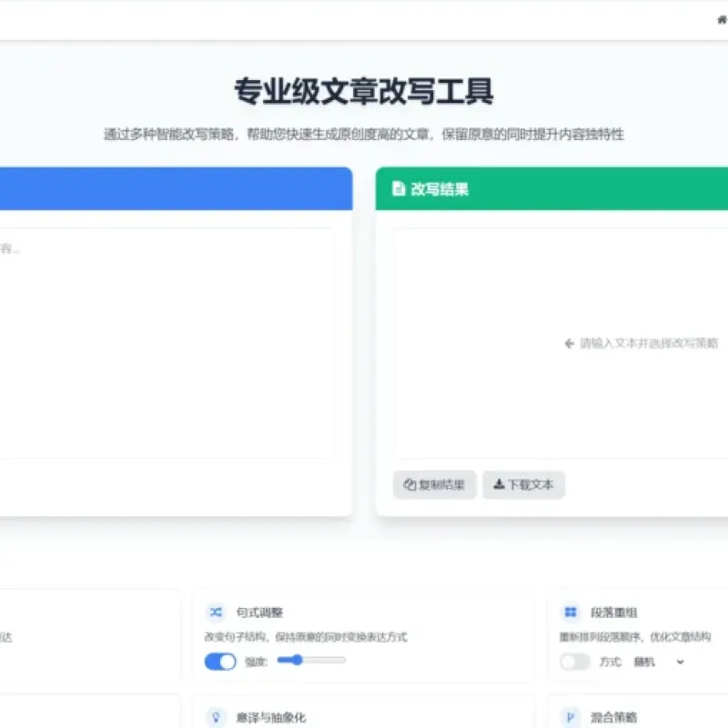Viewport: 728px width, 728px height.
Task: Click the 请输入文本并选择改写策略 placeholder text
Action: (x=649, y=343)
